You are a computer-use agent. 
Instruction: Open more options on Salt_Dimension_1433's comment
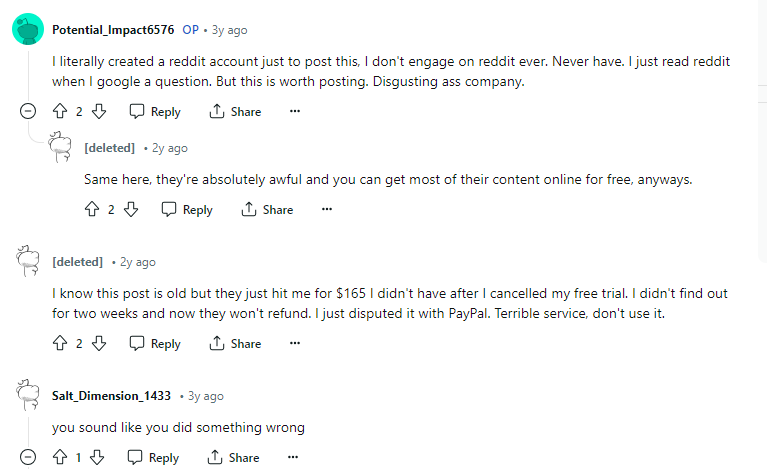pos(293,457)
